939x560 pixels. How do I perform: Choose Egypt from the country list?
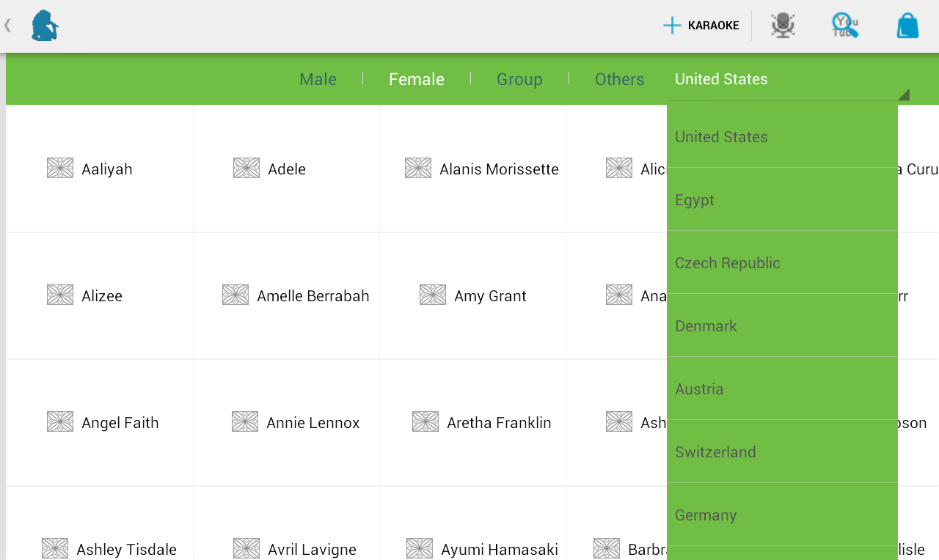click(782, 200)
